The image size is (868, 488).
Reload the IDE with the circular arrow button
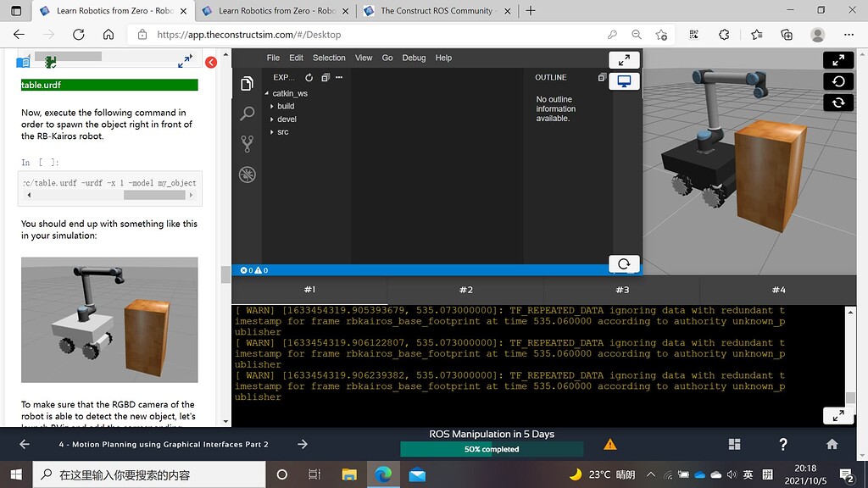624,264
